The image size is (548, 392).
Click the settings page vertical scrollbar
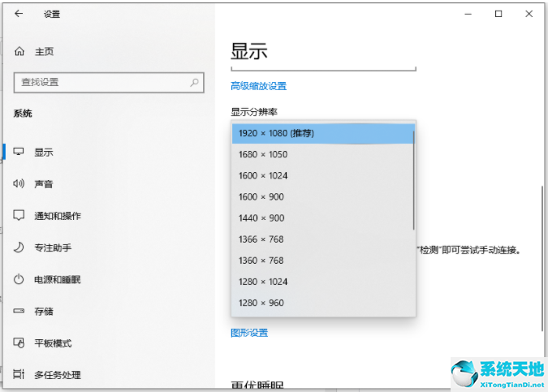click(542, 259)
